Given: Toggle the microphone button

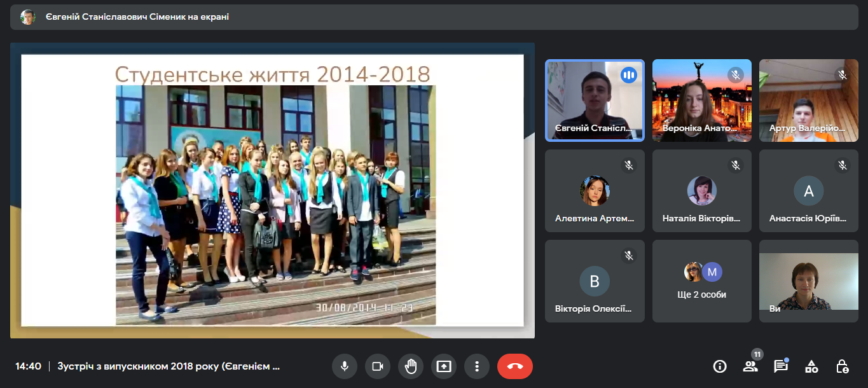Looking at the screenshot, I should pyautogui.click(x=345, y=366).
